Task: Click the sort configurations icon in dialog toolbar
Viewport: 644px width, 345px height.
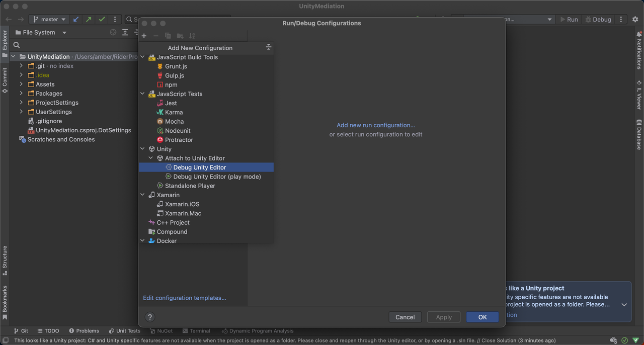Action: coord(192,36)
